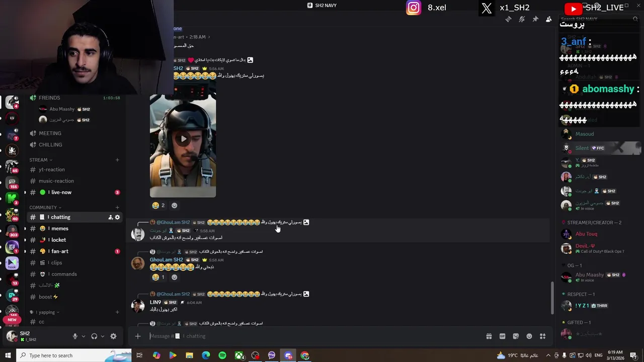Join the MEETING voice channel
644x362 pixels.
click(74, 133)
